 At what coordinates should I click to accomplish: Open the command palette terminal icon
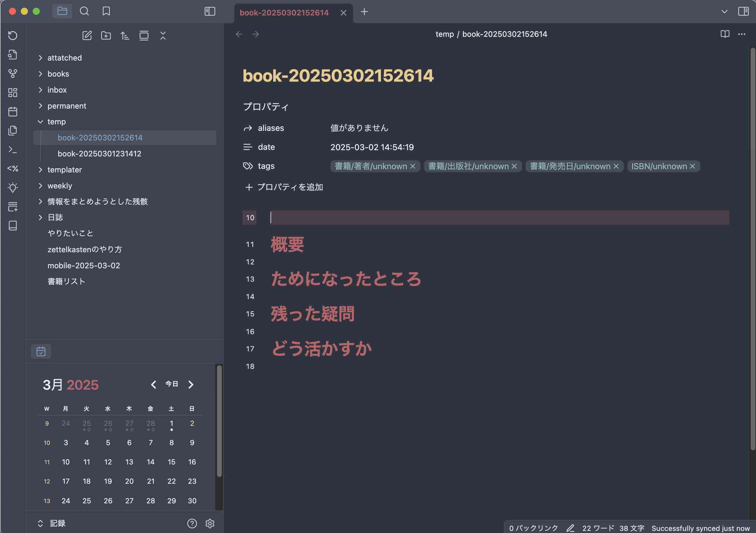[12, 150]
